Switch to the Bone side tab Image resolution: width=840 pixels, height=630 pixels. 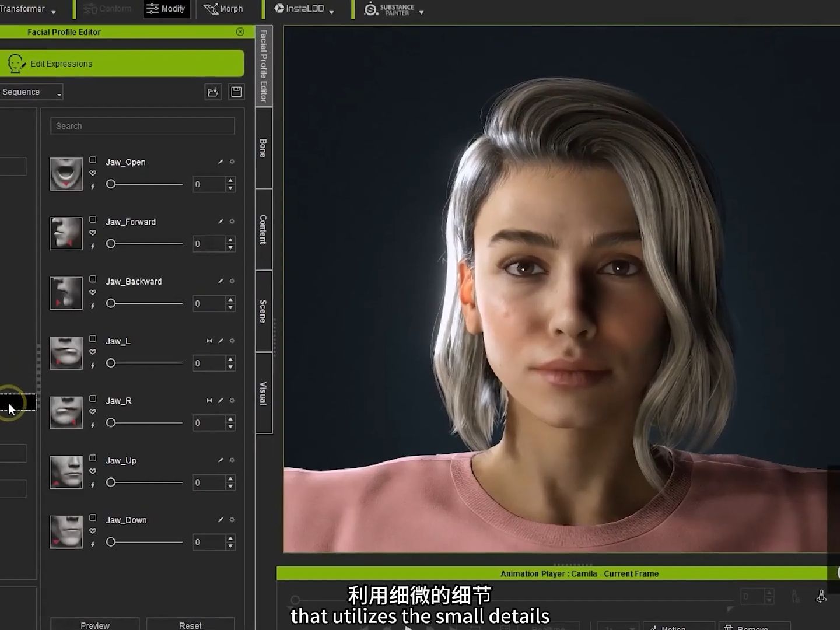point(263,148)
